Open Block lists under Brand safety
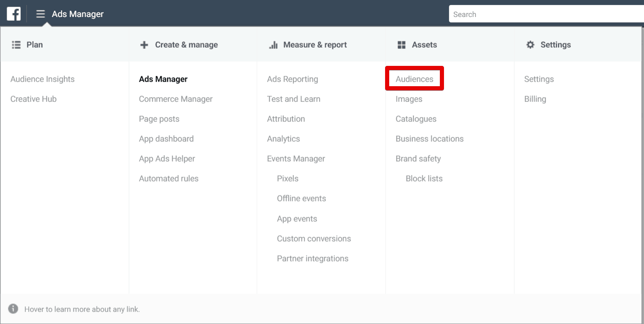Viewport: 644px width, 324px height. coord(424,179)
